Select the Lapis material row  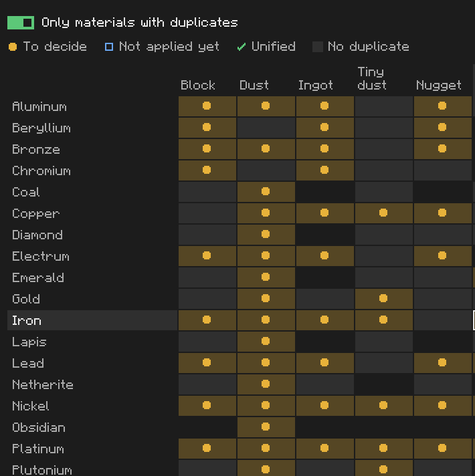pyautogui.click(x=92, y=342)
